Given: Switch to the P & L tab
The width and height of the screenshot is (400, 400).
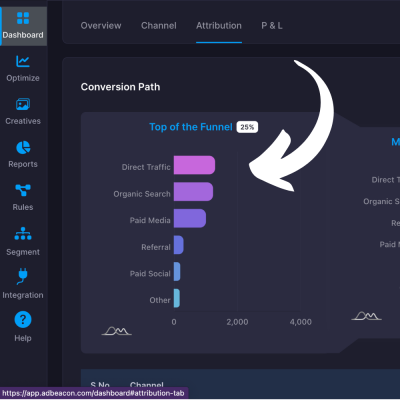Looking at the screenshot, I should point(272,26).
